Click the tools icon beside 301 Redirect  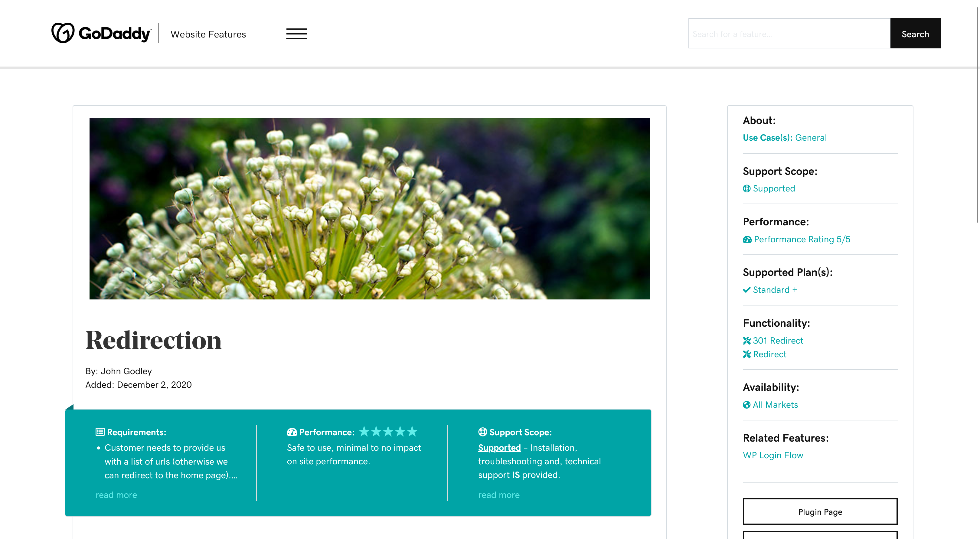pyautogui.click(x=746, y=341)
